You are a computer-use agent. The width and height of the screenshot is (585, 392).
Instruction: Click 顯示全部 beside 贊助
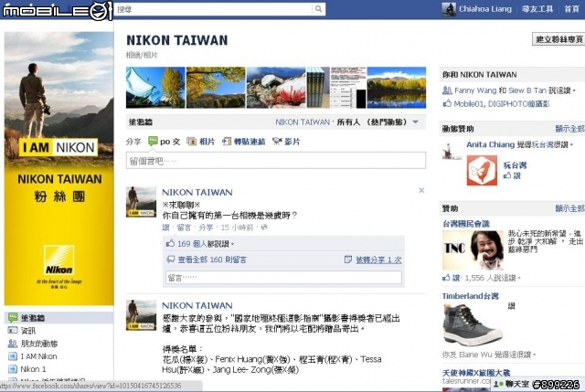point(569,208)
